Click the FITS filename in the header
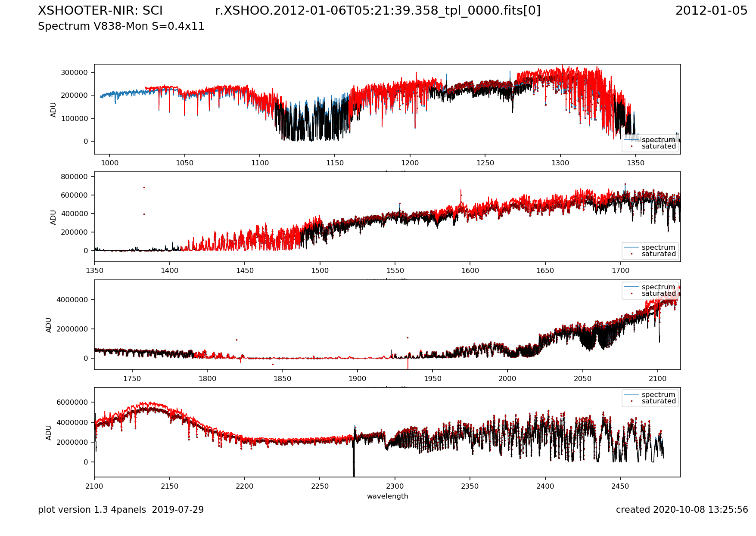The image size is (756, 536). [377, 11]
